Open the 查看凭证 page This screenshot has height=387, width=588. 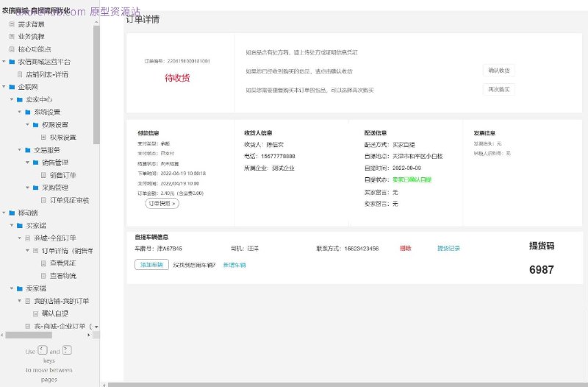click(x=62, y=263)
